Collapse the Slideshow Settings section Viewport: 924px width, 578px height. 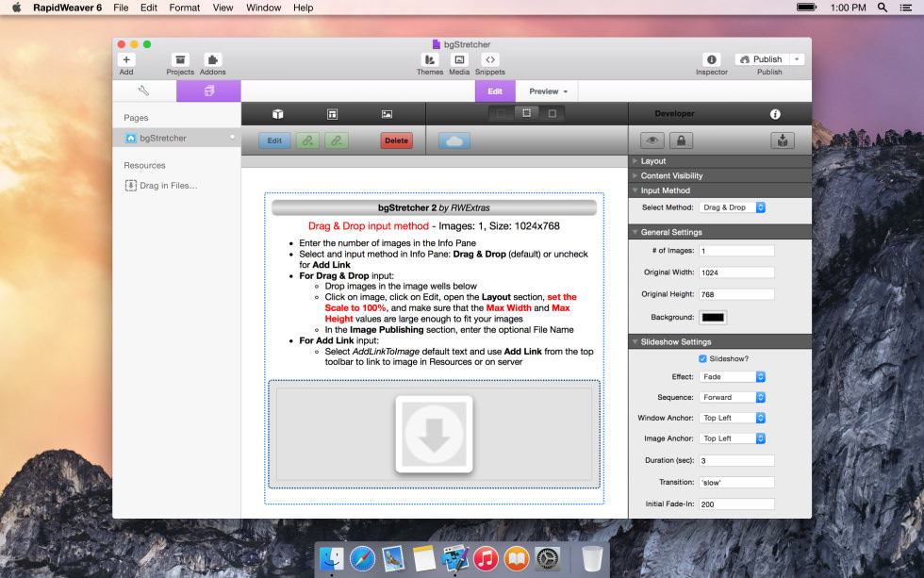(635, 341)
